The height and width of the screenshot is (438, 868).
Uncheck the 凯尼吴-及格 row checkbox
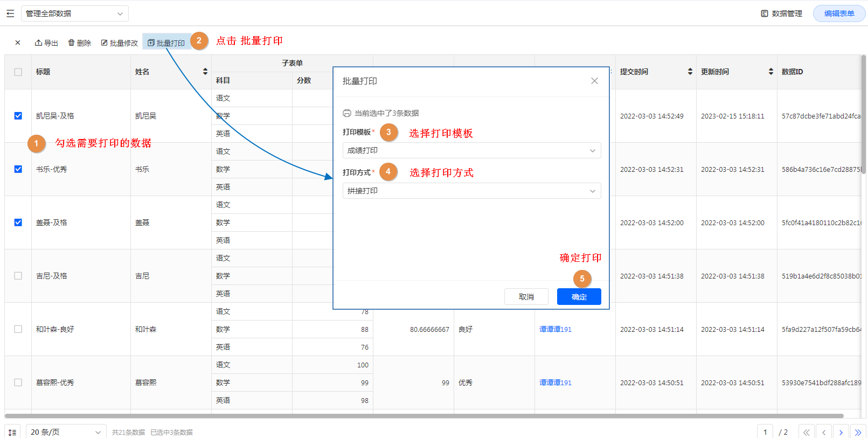point(18,116)
